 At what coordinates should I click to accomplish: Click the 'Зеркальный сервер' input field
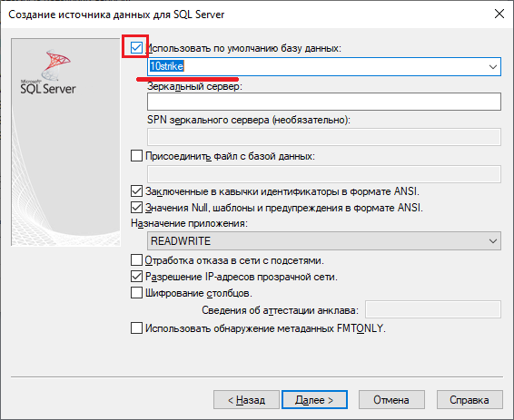[x=324, y=102]
